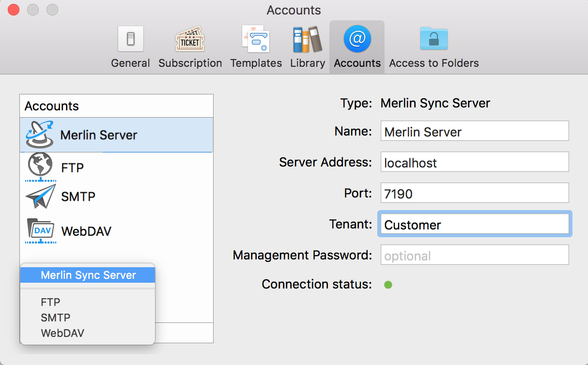Open the Library books icon
588x365 pixels.
coord(308,39)
